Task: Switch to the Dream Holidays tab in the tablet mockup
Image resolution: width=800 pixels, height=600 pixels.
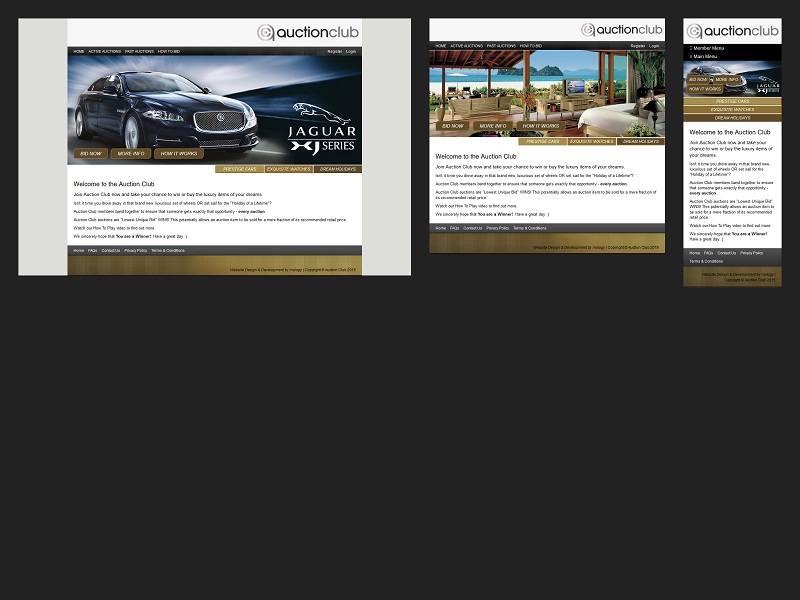Action: click(x=641, y=142)
